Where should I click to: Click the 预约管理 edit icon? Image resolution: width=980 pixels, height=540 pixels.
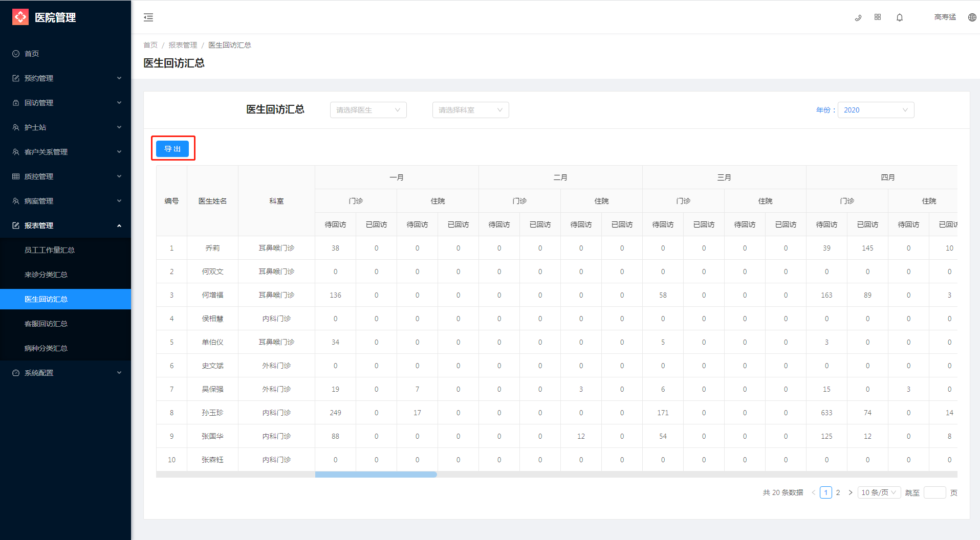(16, 78)
